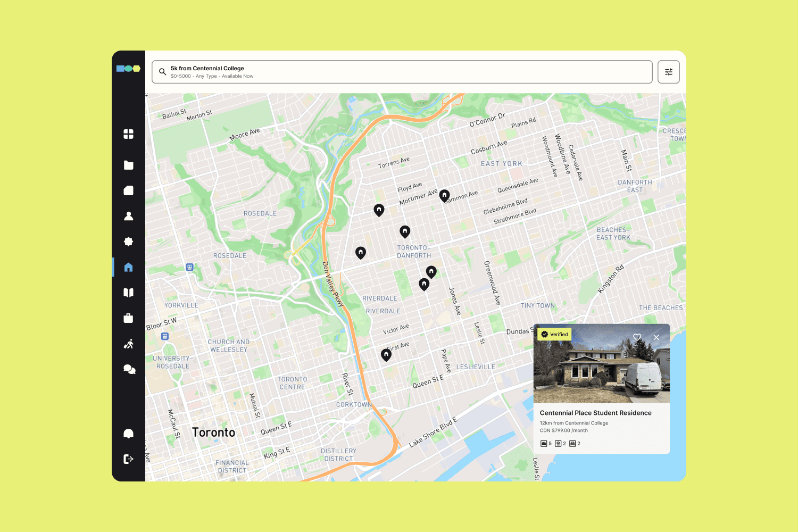798x532 pixels.
Task: Open the listing house photo
Action: [602, 363]
